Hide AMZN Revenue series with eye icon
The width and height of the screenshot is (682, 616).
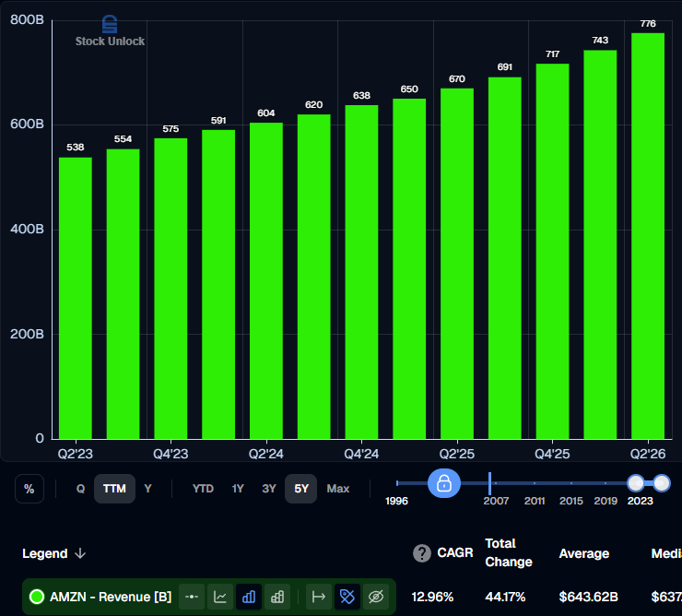pyautogui.click(x=376, y=597)
